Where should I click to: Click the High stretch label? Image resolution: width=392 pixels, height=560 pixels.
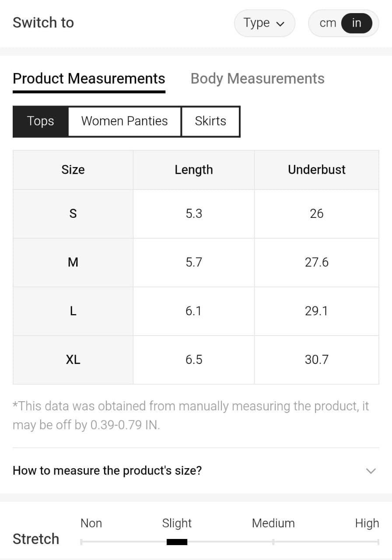point(367,523)
